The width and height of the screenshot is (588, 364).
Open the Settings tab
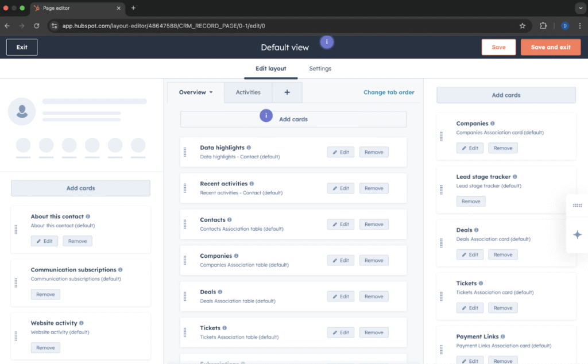[x=320, y=68]
